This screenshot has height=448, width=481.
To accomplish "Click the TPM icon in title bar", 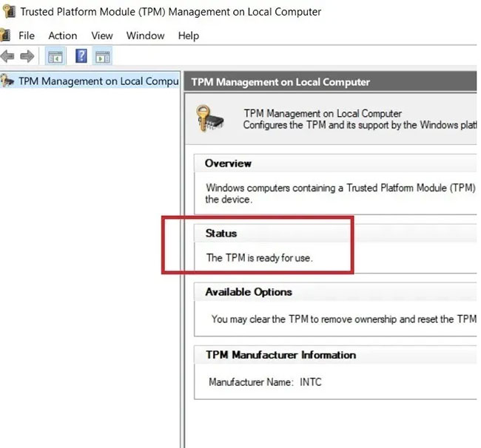I will (x=9, y=12).
